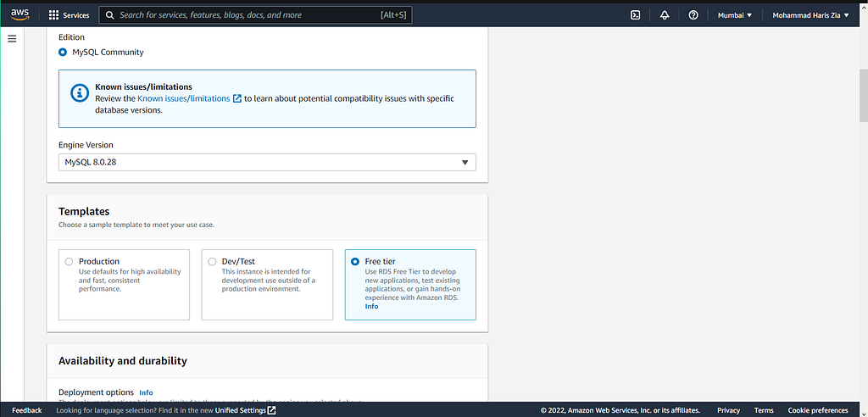Launch the CloudShell terminal icon

pos(636,15)
